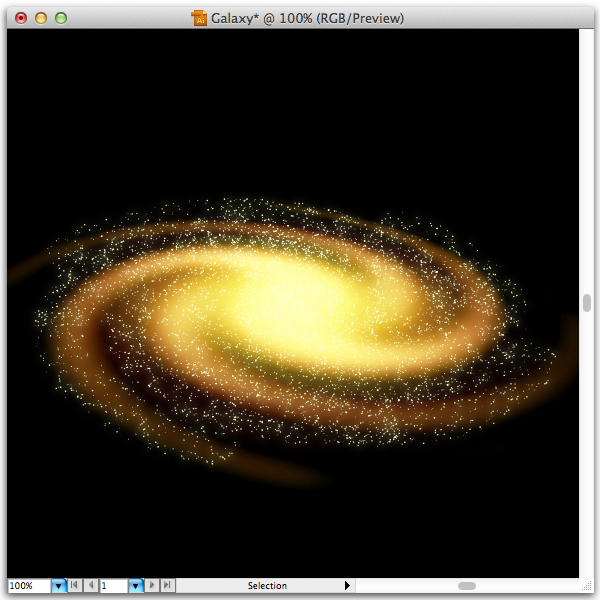Zoom the window with the green button
This screenshot has width=600, height=600.
click(x=61, y=18)
